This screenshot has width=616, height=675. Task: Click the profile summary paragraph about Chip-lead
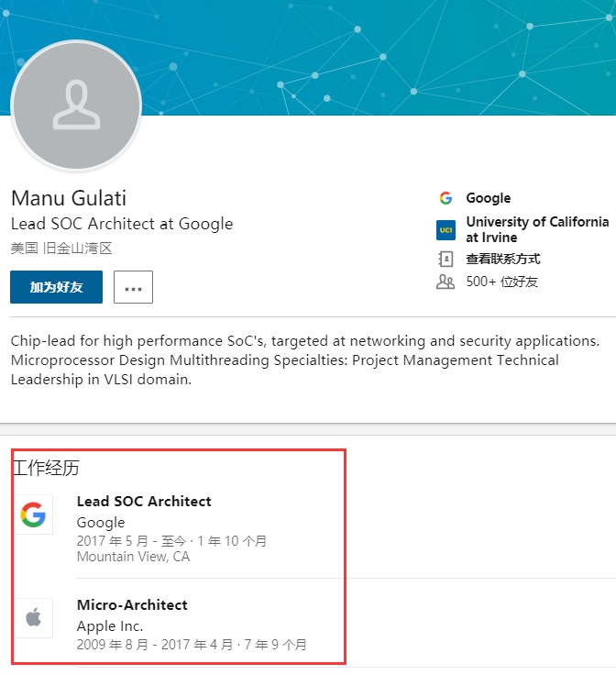coord(305,360)
